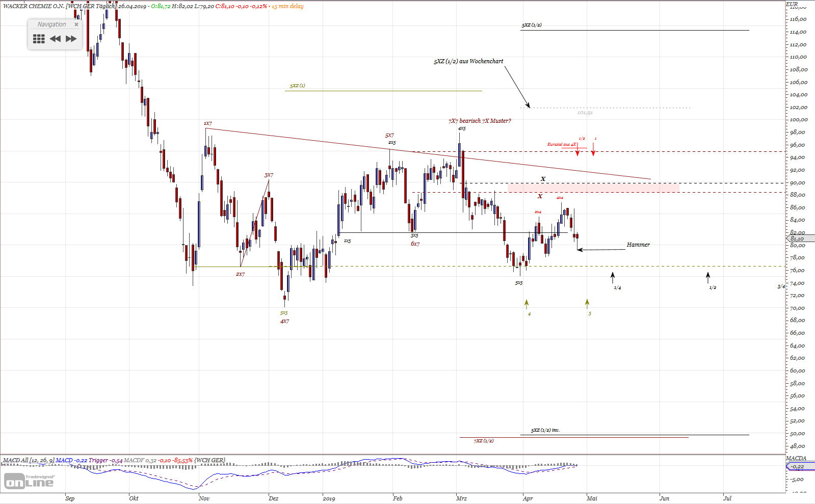Click the 'Mrz' label on time axis
This screenshot has width=815, height=504.
461,498
